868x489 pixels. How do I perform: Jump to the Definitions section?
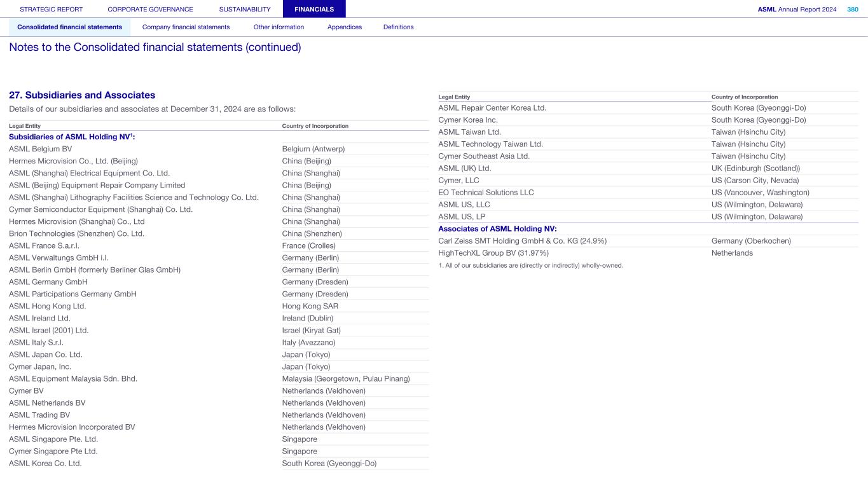[x=399, y=27]
